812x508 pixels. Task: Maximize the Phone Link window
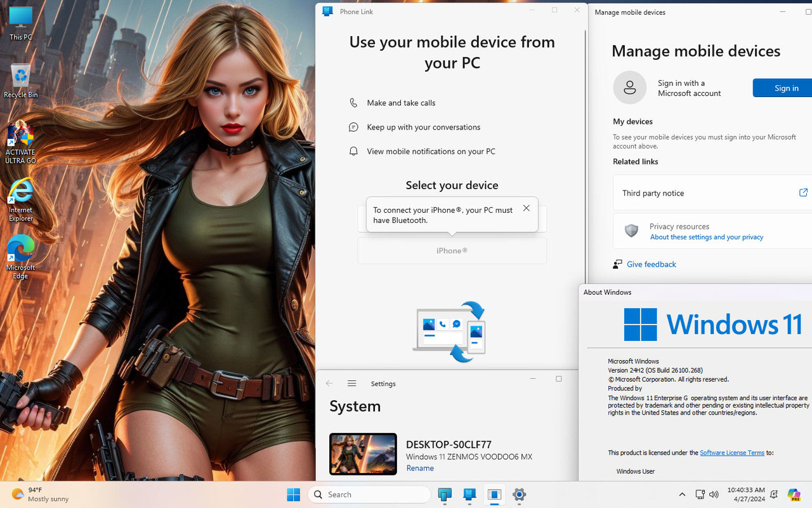(x=554, y=10)
